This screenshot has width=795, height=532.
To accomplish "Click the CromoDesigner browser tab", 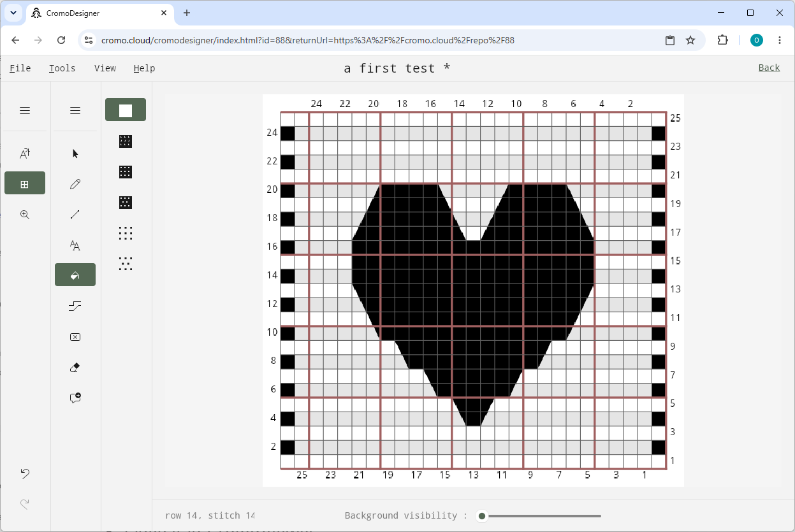I will click(99, 13).
